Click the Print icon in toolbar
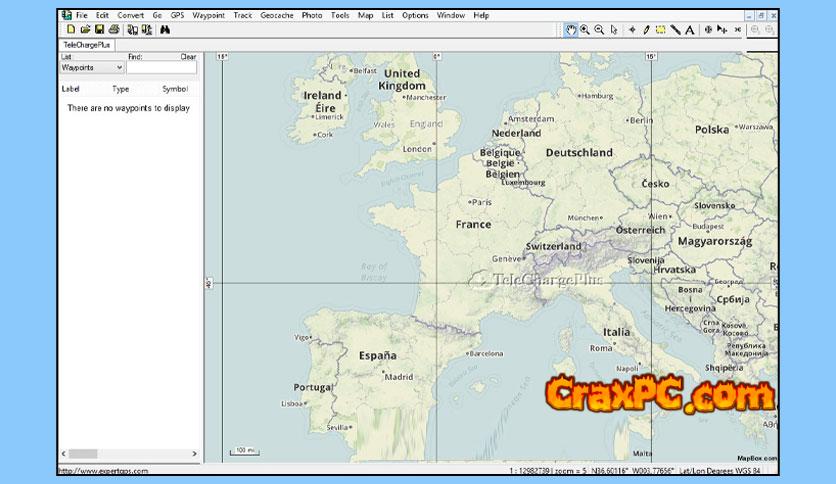 pos(113,30)
